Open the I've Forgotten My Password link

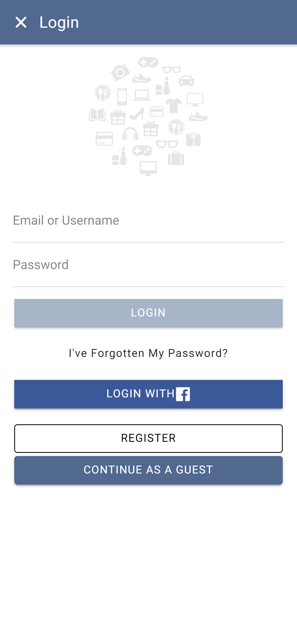pyautogui.click(x=148, y=353)
